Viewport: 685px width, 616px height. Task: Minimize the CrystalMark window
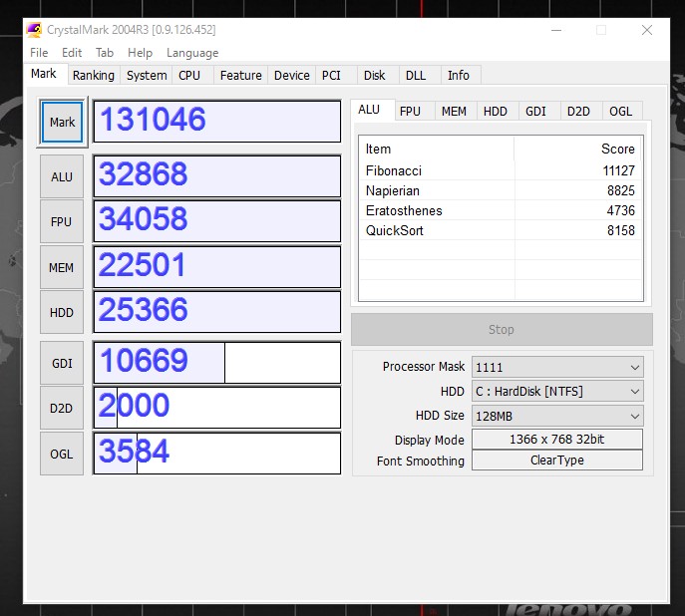click(556, 30)
